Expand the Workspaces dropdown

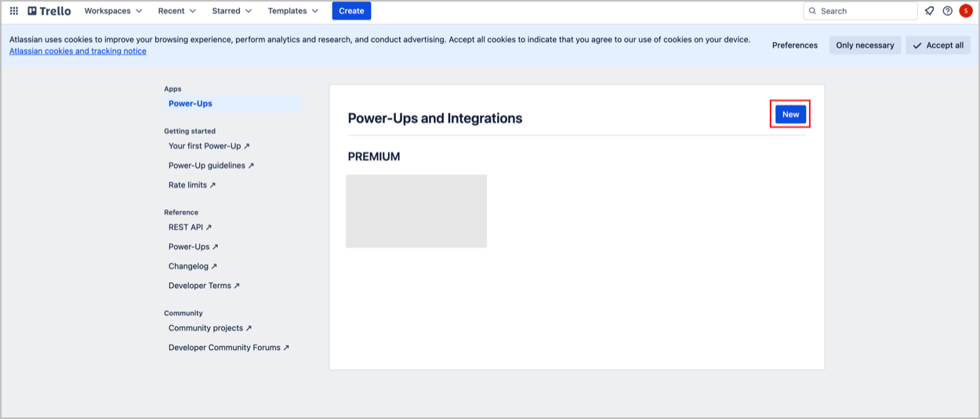click(x=114, y=11)
